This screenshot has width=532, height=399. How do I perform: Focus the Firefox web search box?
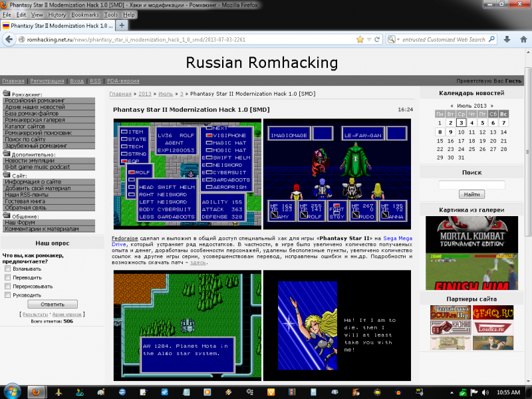coord(444,39)
